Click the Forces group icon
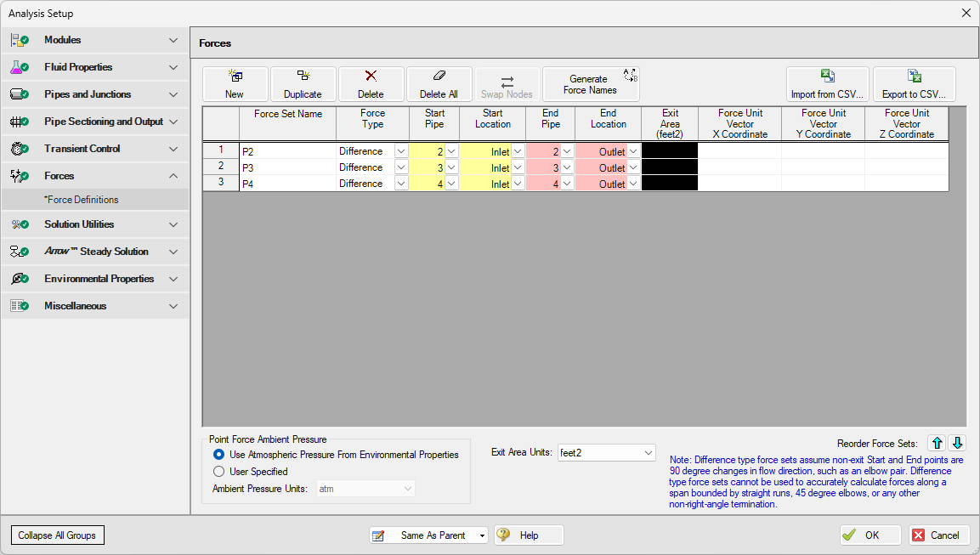 [20, 176]
